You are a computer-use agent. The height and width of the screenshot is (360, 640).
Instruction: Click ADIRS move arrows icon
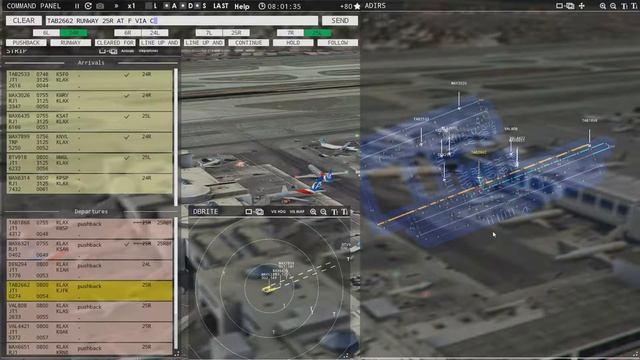coord(582,6)
